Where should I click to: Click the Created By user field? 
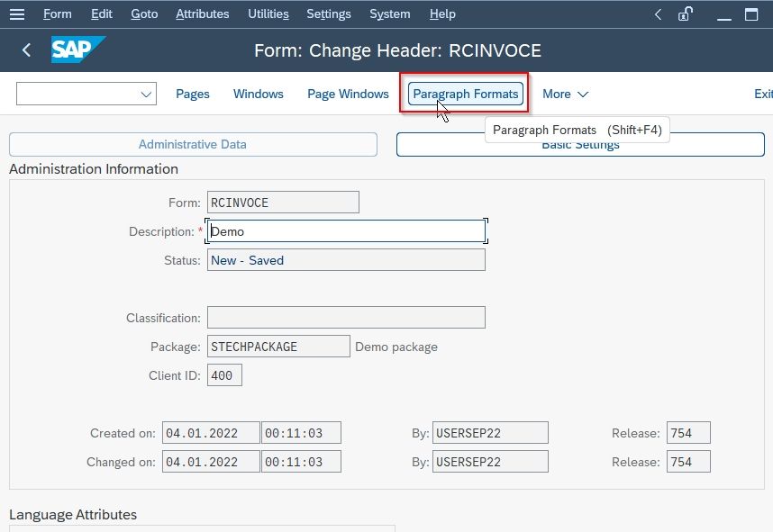[490, 433]
